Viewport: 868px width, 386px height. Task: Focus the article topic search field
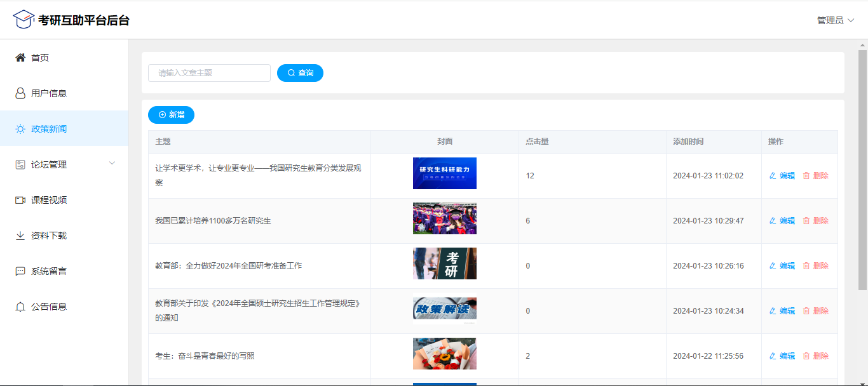click(x=209, y=73)
